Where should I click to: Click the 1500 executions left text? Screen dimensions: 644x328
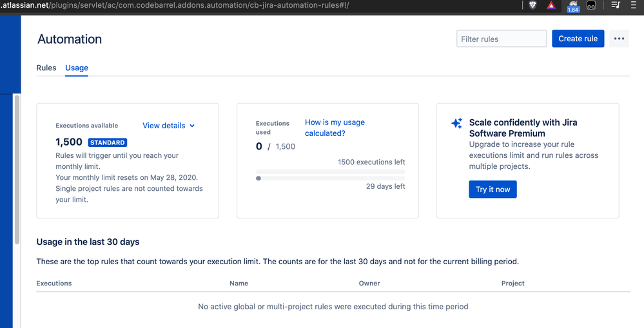click(x=371, y=162)
